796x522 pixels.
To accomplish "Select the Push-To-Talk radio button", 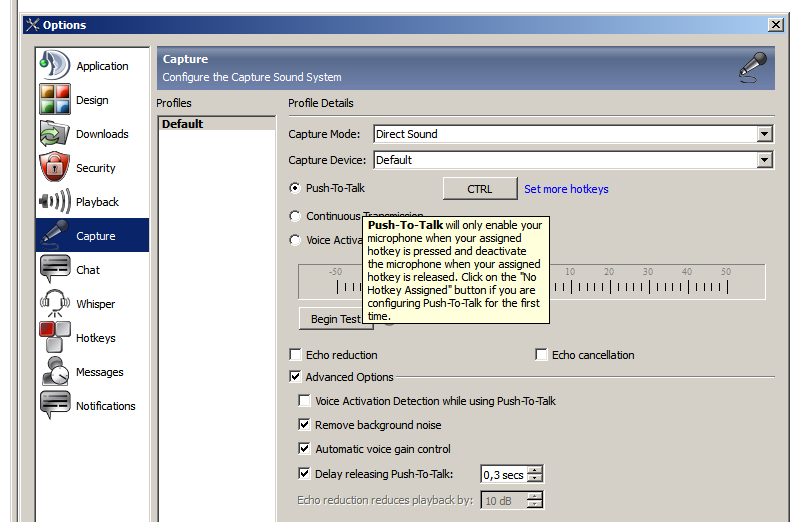I will click(295, 188).
